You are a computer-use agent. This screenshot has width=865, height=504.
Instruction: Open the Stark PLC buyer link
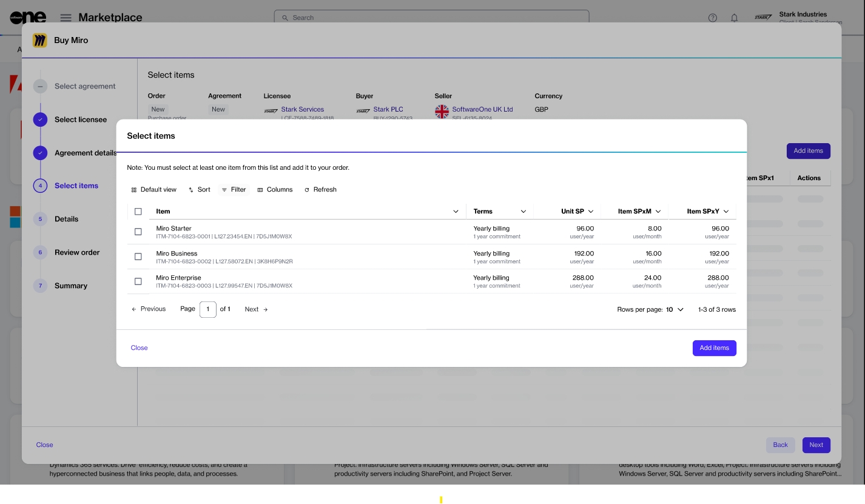[x=388, y=110]
